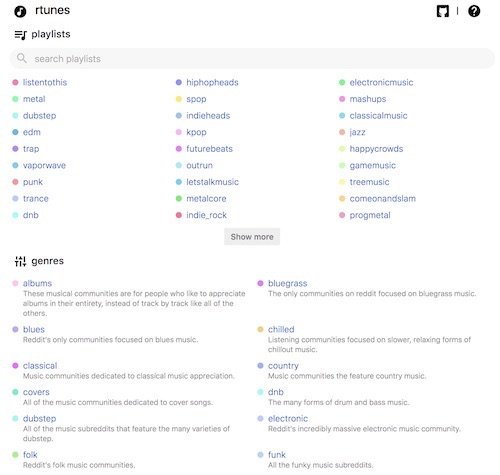Expand playlists with Show more
The width and height of the screenshot is (500, 475).
(x=252, y=237)
